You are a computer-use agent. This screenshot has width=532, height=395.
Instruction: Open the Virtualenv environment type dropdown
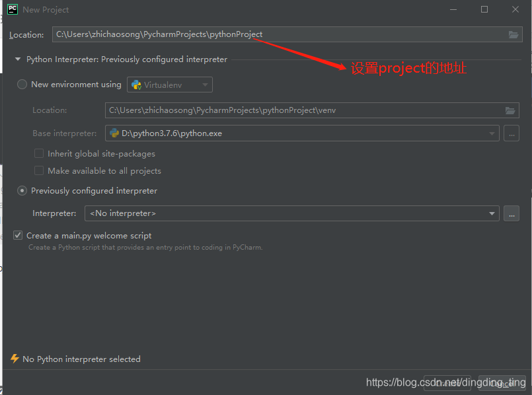170,85
